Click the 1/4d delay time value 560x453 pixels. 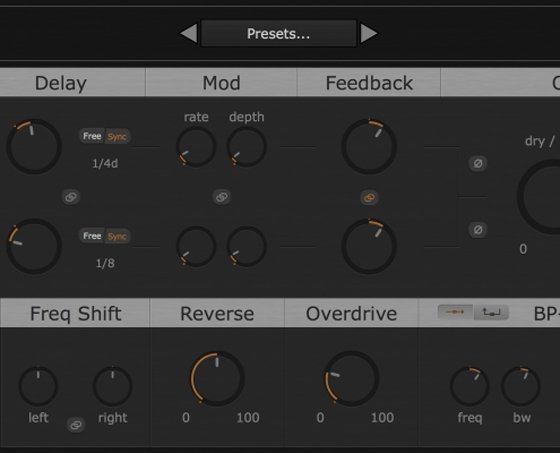coord(105,164)
